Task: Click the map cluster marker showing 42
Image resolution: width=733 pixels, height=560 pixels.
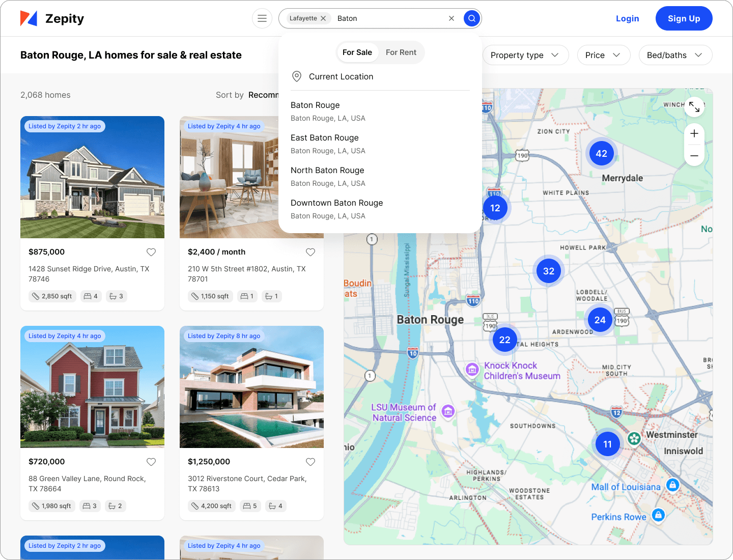Action: coord(601,154)
